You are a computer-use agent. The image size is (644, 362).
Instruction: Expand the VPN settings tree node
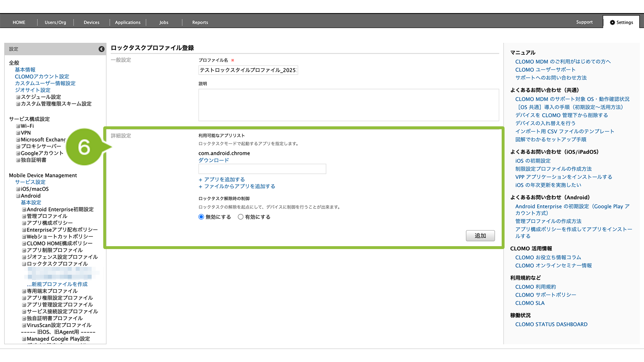(18, 133)
